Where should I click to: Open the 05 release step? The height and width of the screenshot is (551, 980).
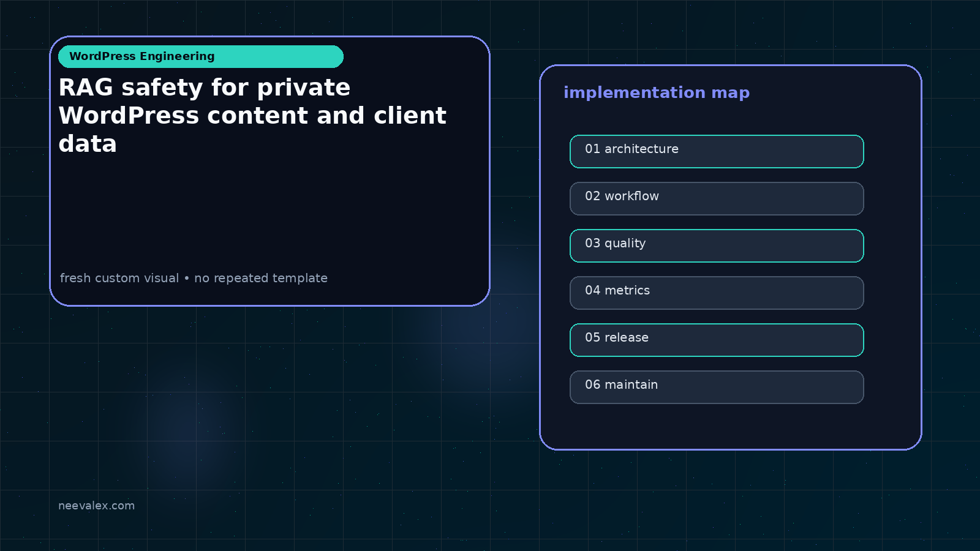click(x=717, y=340)
